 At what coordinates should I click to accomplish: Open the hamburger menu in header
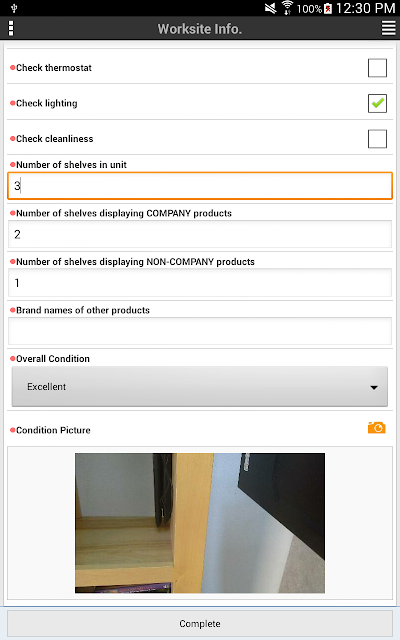pyautogui.click(x=388, y=28)
